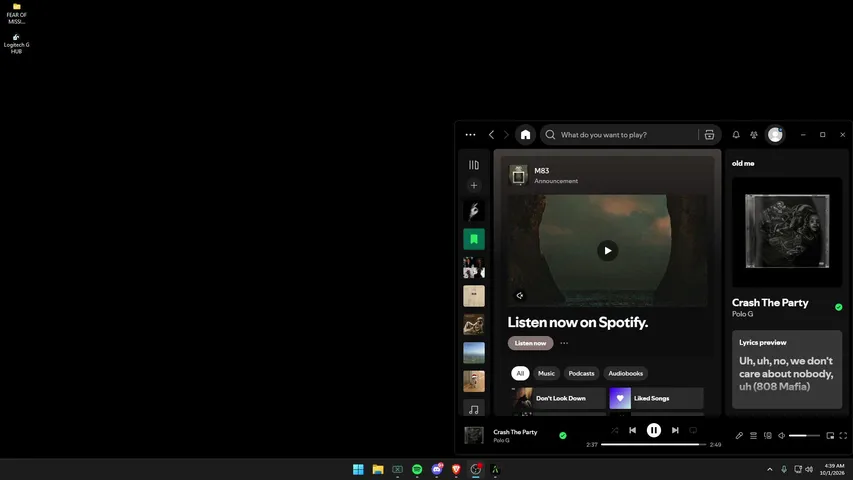The width and height of the screenshot is (853, 480).
Task: Open Your Episodes green bookmark tile
Action: pyautogui.click(x=474, y=239)
